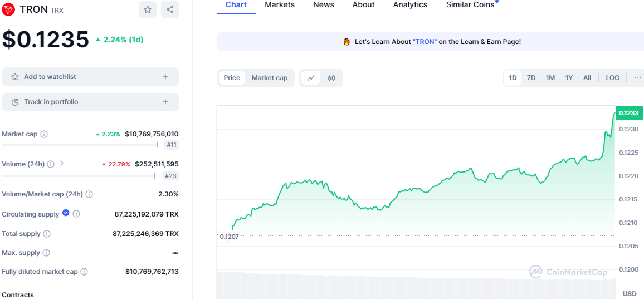Click the Circulating supply info icon
The width and height of the screenshot is (644, 300).
click(x=76, y=214)
